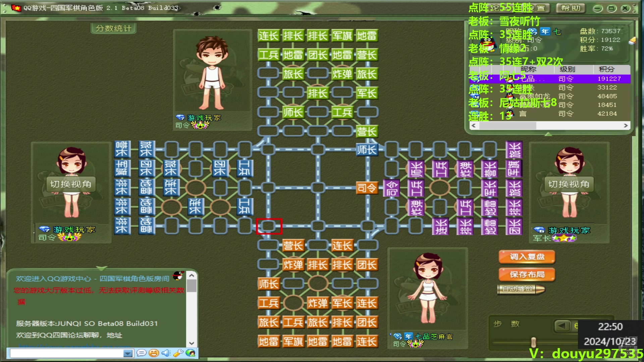Focus the chat message input field

point(67,353)
